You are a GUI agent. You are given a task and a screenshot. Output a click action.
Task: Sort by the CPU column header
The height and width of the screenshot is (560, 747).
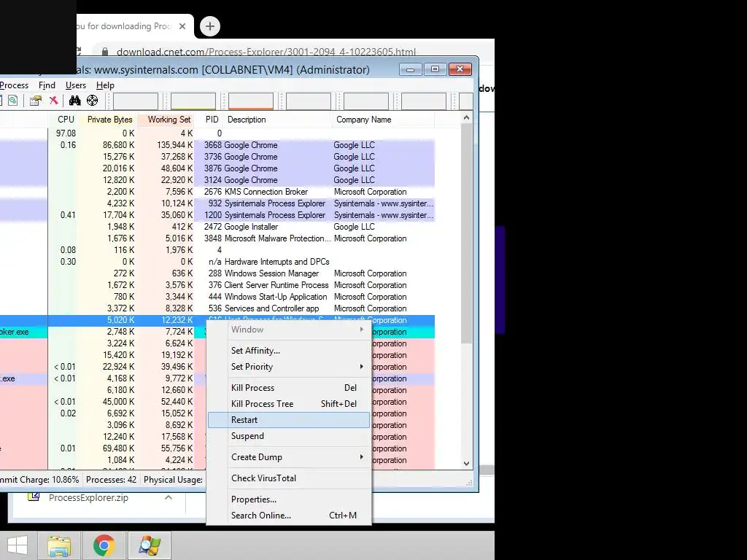tap(63, 120)
